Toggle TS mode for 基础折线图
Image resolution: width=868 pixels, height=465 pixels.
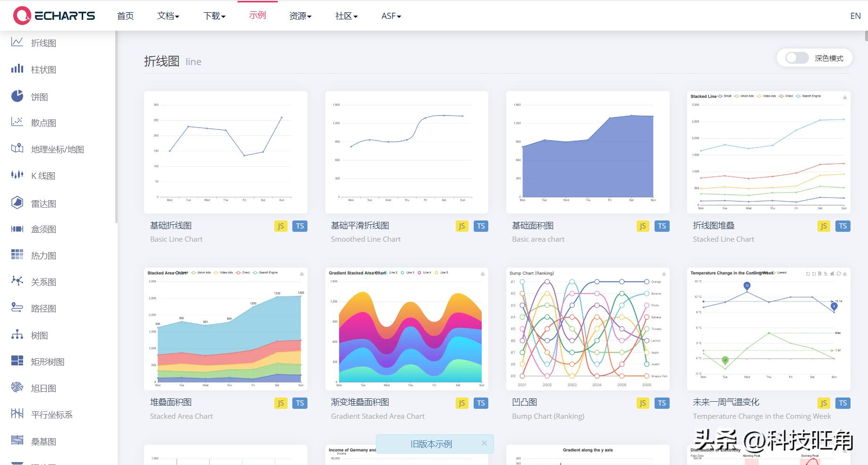[300, 226]
